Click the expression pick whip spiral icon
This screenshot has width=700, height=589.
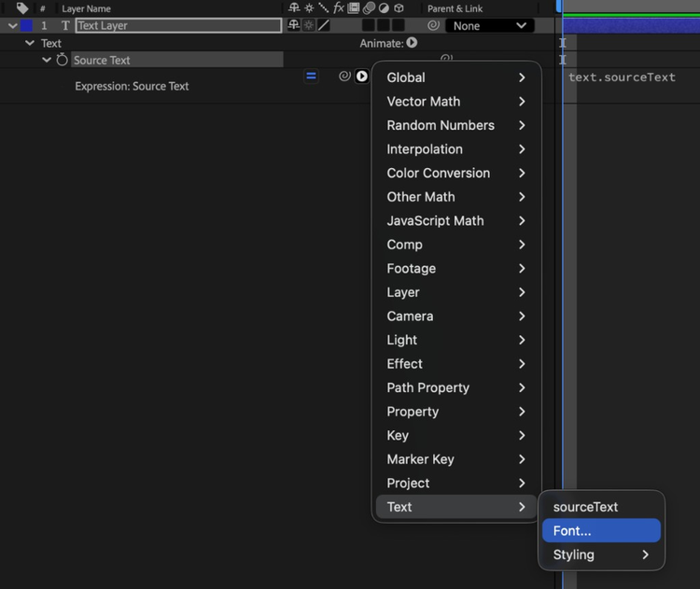(344, 77)
